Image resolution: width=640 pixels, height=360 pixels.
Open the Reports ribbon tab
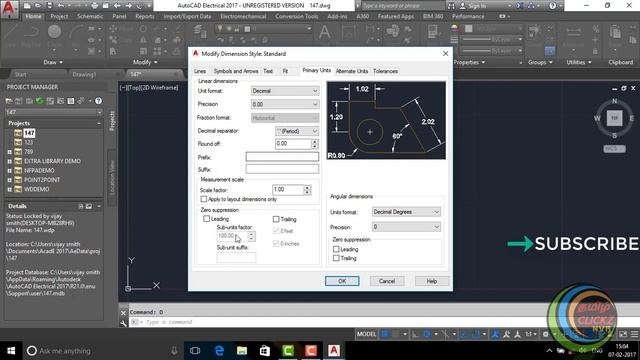pyautogui.click(x=145, y=16)
